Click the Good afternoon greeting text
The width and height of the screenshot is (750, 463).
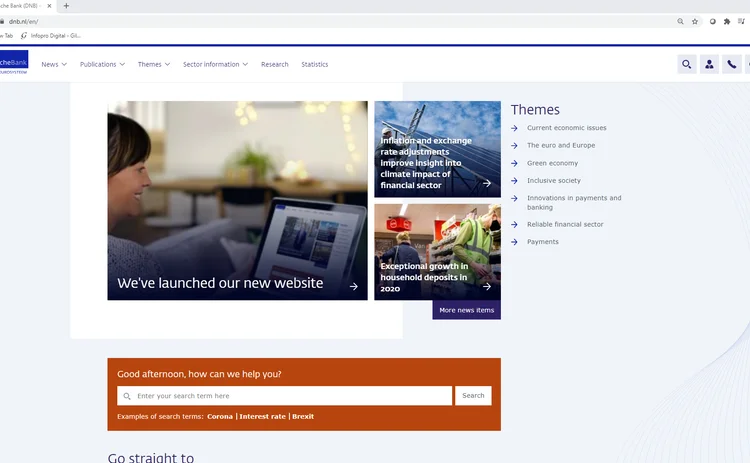(x=199, y=374)
